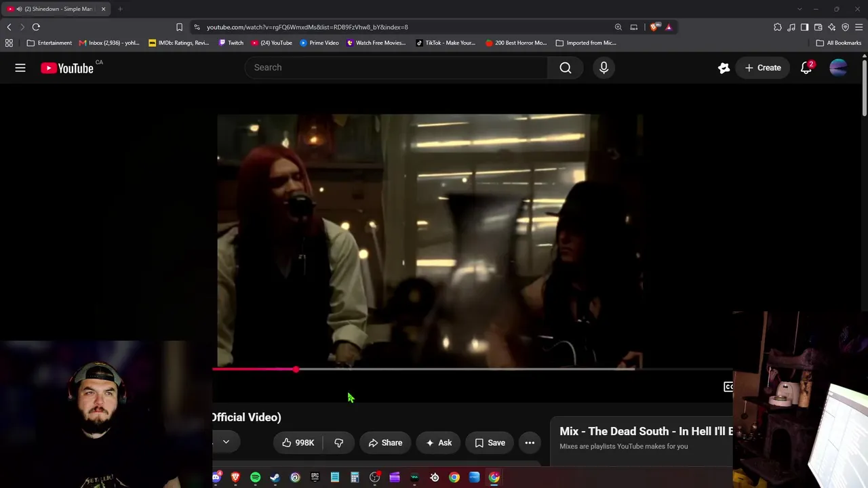Open the Prime Video bookmark
Image resolution: width=868 pixels, height=488 pixels.
[319, 43]
